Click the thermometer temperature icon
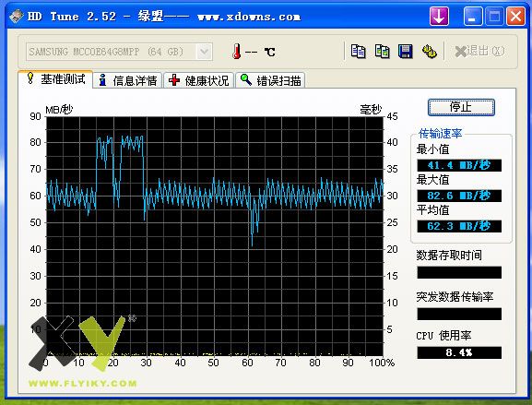This screenshot has height=405, width=532. 237,52
